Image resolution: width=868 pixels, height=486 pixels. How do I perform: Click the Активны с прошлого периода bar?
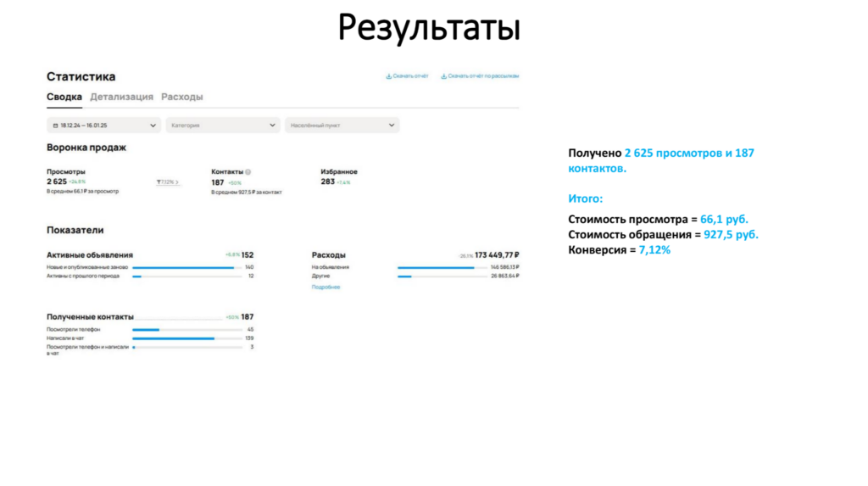point(187,276)
